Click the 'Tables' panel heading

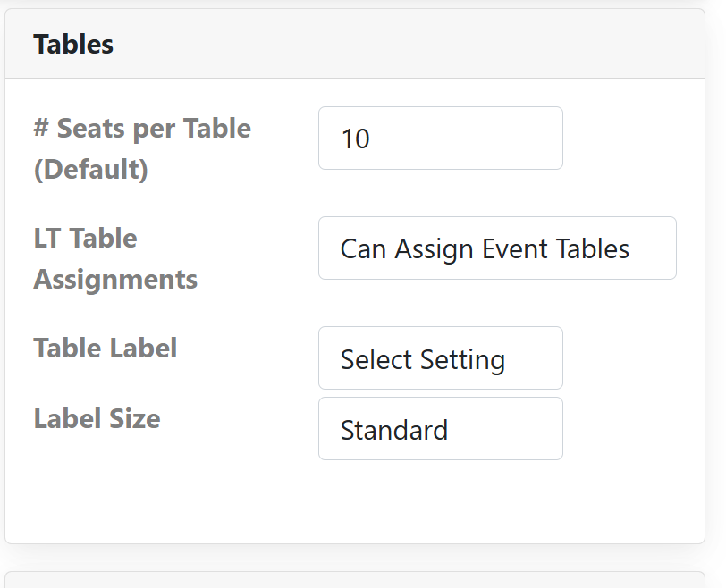pyautogui.click(x=73, y=44)
